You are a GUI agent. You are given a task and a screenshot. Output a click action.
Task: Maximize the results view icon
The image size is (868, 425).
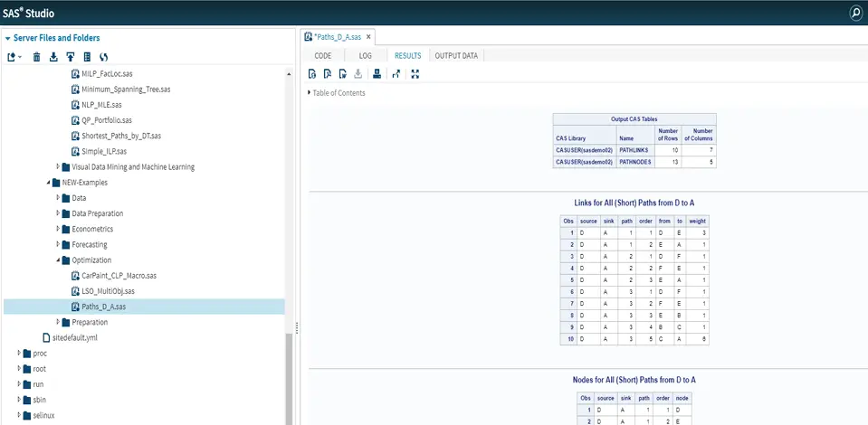tap(415, 73)
